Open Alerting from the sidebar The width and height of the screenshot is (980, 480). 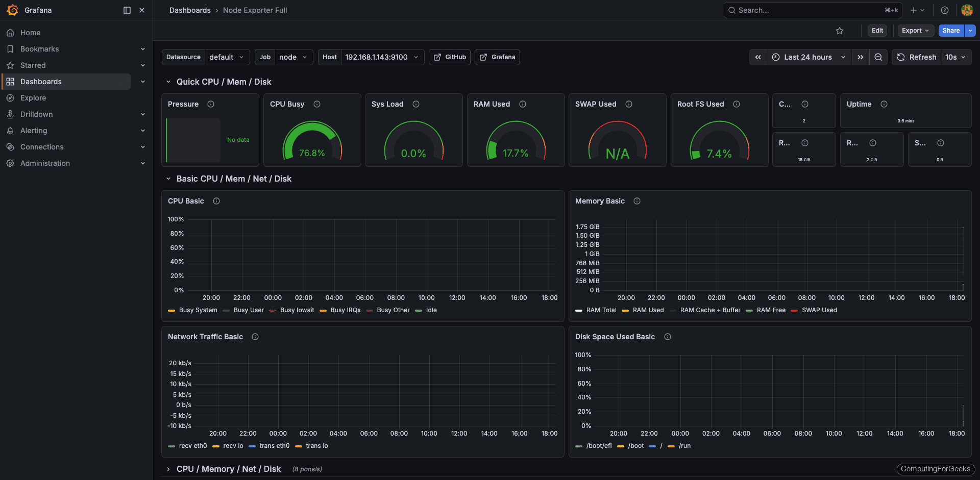[33, 131]
